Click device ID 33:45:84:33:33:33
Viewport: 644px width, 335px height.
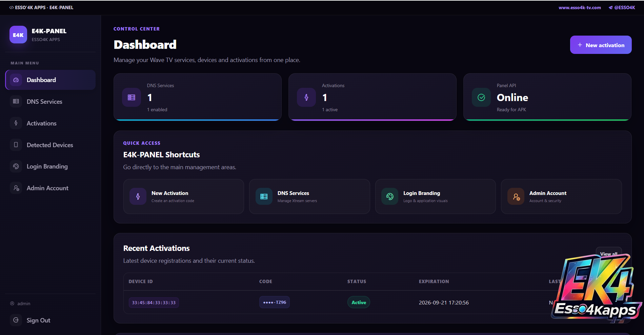pyautogui.click(x=154, y=302)
